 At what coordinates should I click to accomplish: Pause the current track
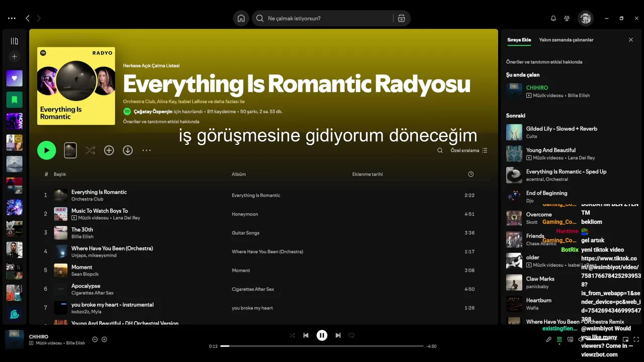pyautogui.click(x=322, y=335)
